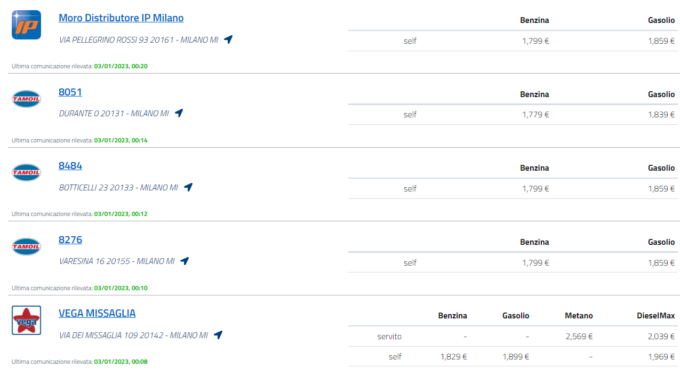Click the Vega star logo icon

(x=26, y=320)
